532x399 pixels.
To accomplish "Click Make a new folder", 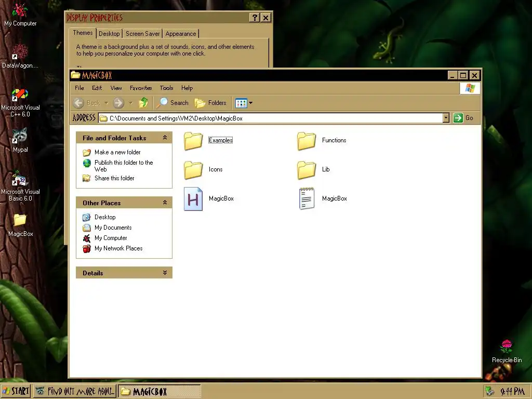I will tap(117, 152).
